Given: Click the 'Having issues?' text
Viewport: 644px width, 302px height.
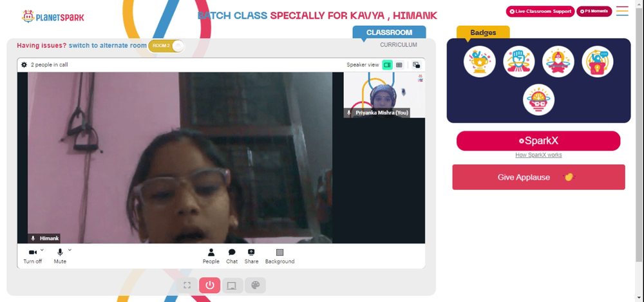Looking at the screenshot, I should tap(41, 45).
